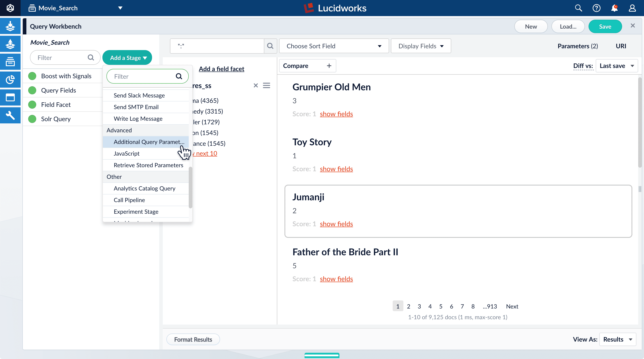
Task: Open the Analytics pie chart sidebar icon
Action: coord(10,80)
